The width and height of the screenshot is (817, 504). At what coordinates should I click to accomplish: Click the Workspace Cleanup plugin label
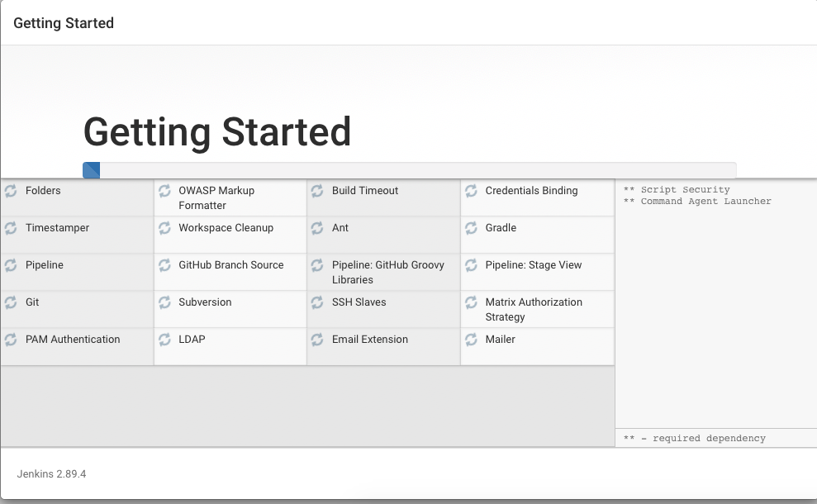tap(226, 228)
